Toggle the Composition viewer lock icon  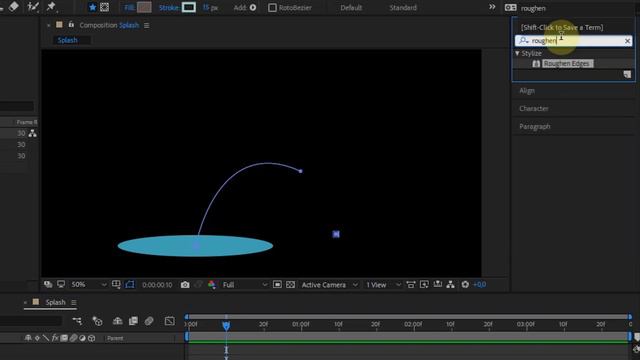[x=71, y=25]
